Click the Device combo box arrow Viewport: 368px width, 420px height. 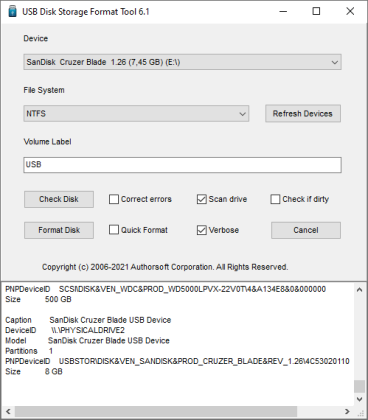(334, 62)
